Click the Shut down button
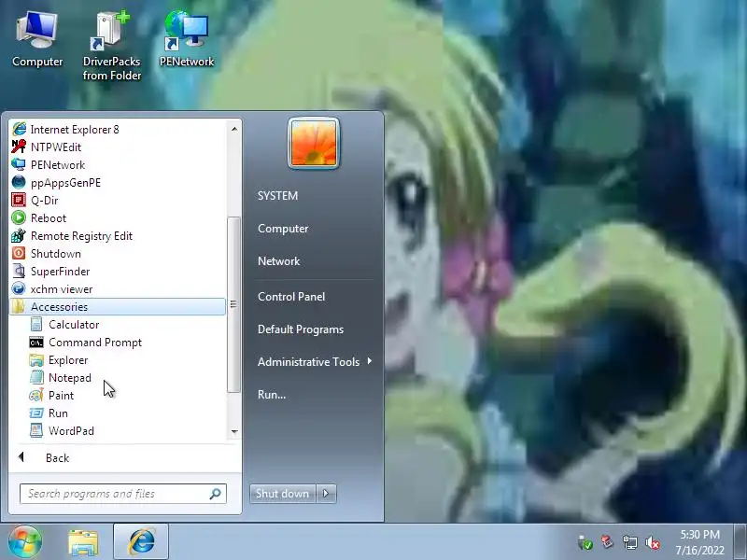This screenshot has width=747, height=560. click(283, 494)
